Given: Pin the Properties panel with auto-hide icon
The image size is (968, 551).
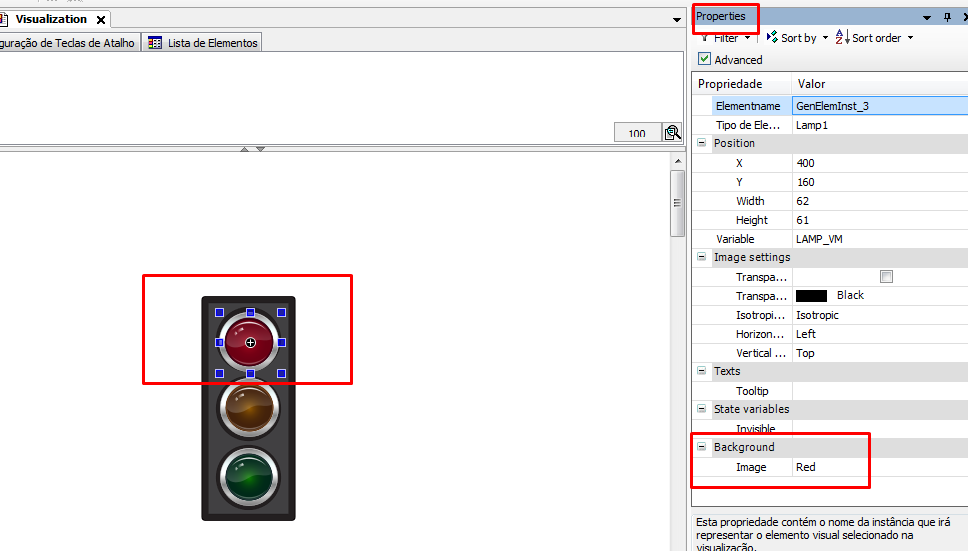Looking at the screenshot, I should coord(947,17).
